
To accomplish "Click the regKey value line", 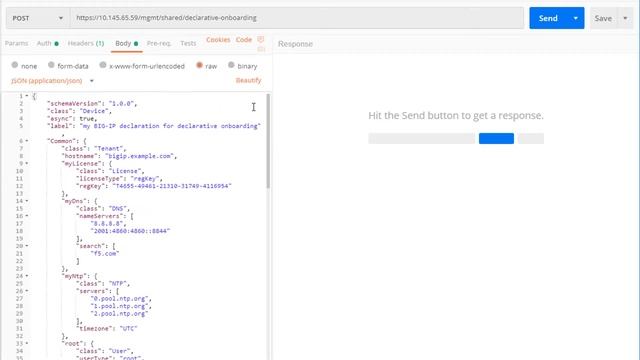I will (153, 186).
